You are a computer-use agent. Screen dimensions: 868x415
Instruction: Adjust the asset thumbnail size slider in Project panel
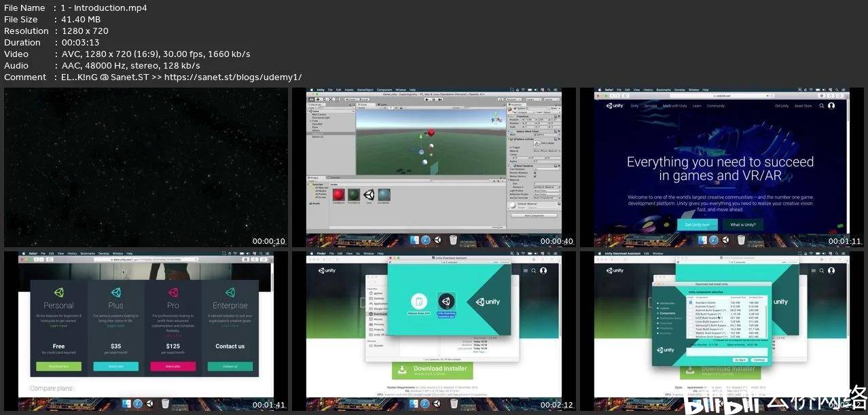(x=498, y=228)
